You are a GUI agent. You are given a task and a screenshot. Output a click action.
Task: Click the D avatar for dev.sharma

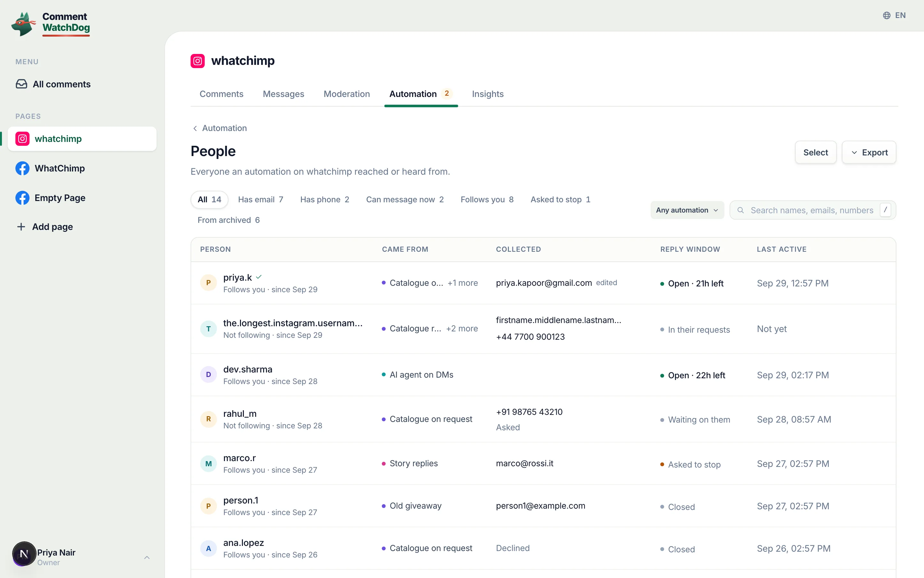[x=209, y=375]
